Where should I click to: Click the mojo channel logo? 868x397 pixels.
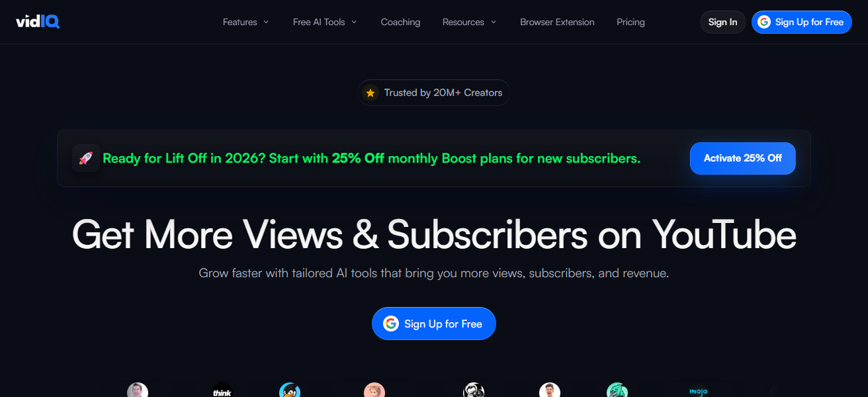pyautogui.click(x=698, y=392)
